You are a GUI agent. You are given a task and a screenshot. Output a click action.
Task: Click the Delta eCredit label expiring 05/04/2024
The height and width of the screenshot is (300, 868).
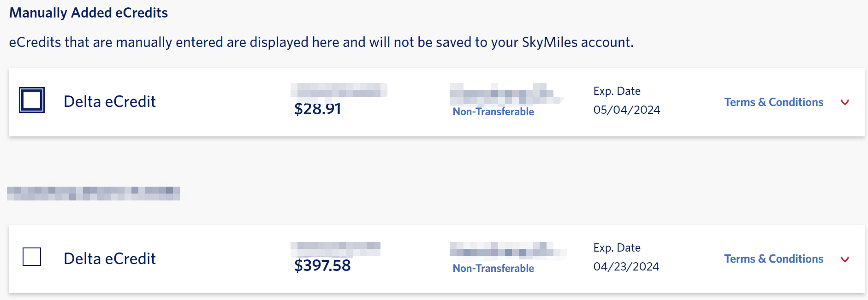point(110,101)
